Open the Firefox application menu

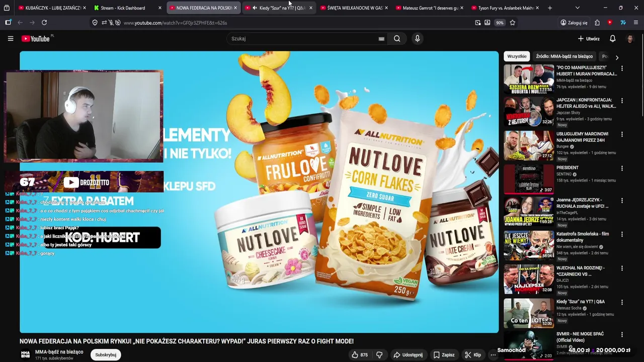tap(636, 23)
